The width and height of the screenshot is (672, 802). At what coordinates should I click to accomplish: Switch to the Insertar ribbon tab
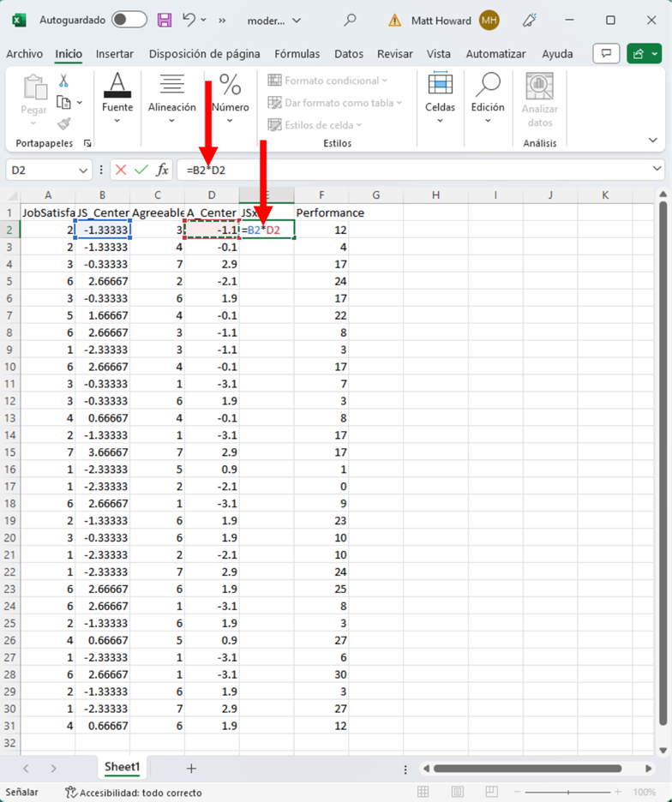(114, 54)
